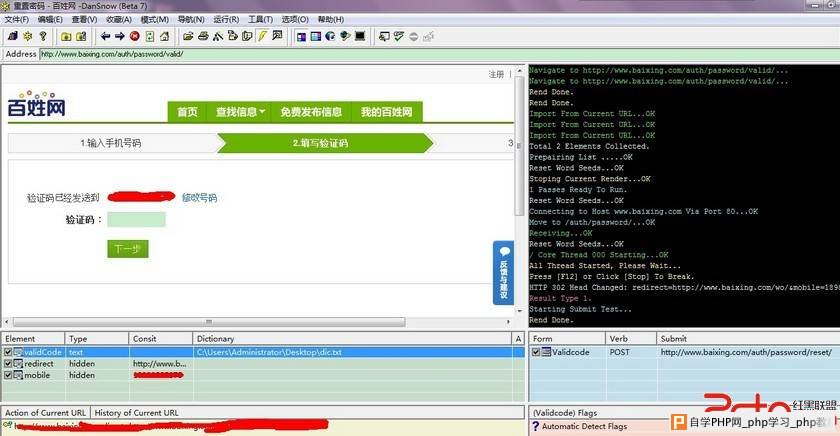Click the open folder toolbar icon

[x=188, y=36]
